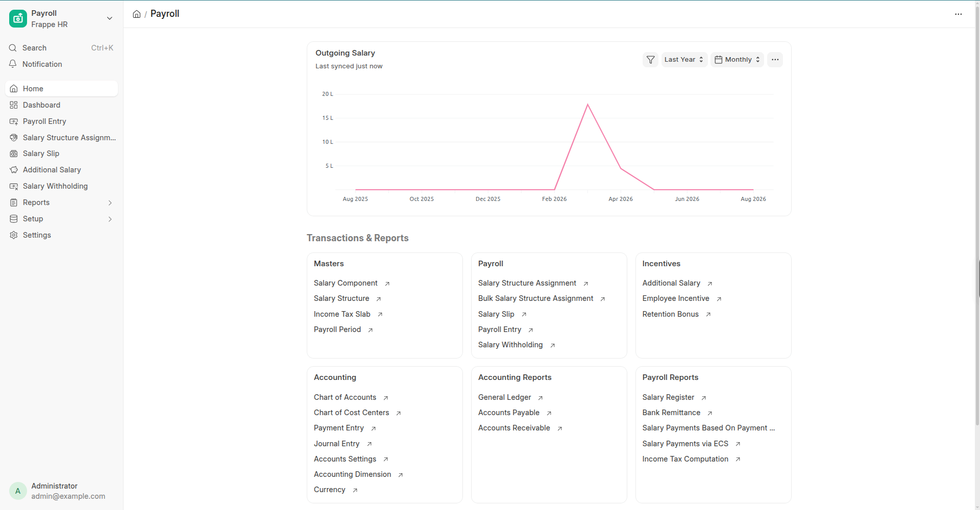Click the home icon in the breadcrumb
The height and width of the screenshot is (510, 980).
(x=137, y=14)
